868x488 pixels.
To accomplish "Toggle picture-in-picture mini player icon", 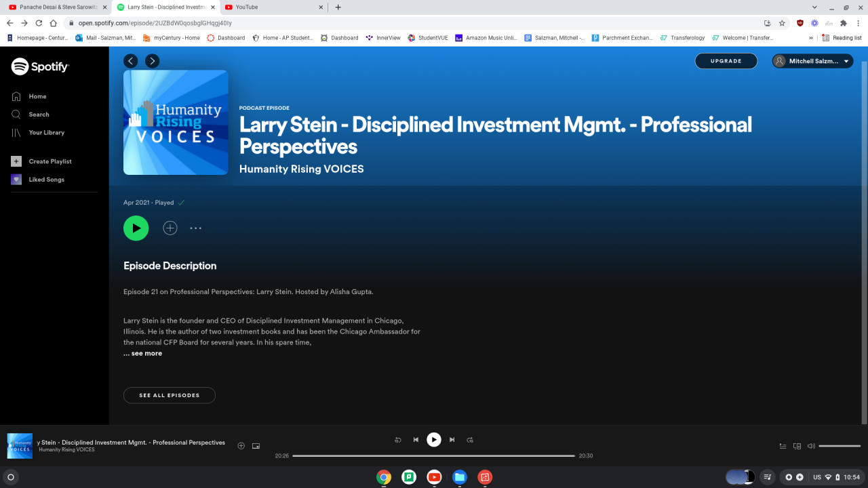I will click(256, 446).
